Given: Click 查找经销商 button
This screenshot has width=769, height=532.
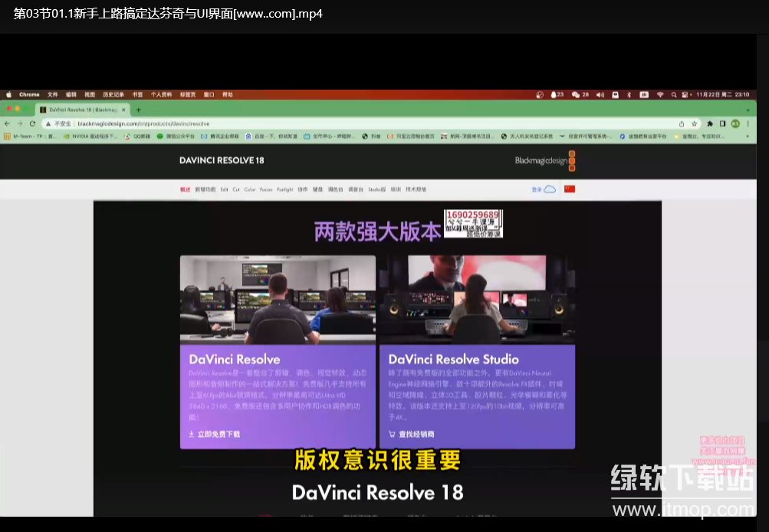Looking at the screenshot, I should (x=412, y=435).
